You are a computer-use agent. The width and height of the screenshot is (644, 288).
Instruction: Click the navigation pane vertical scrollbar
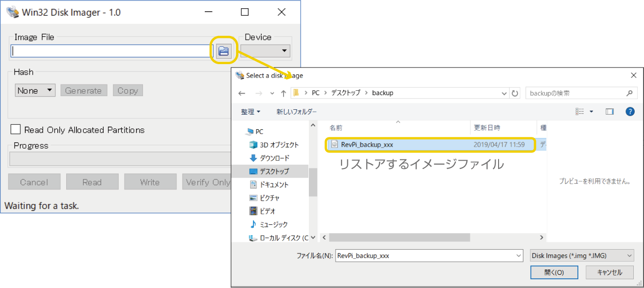(x=313, y=182)
